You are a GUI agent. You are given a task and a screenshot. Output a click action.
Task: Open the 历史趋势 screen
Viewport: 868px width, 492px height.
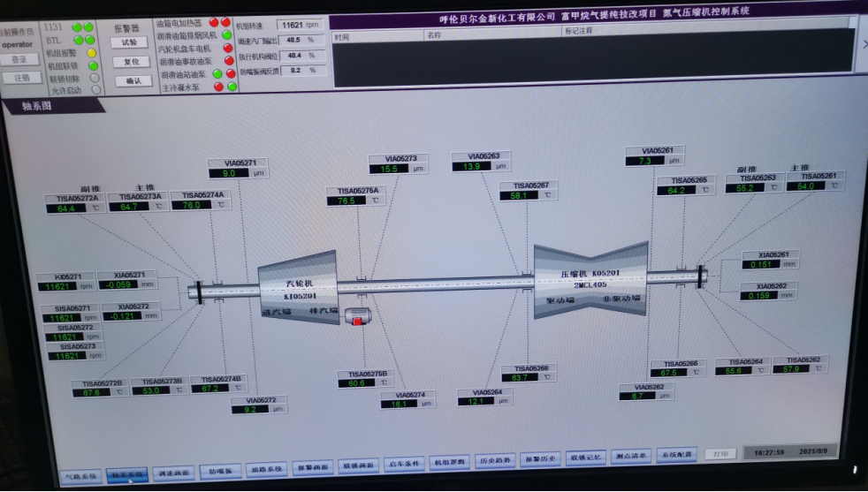[x=495, y=460]
